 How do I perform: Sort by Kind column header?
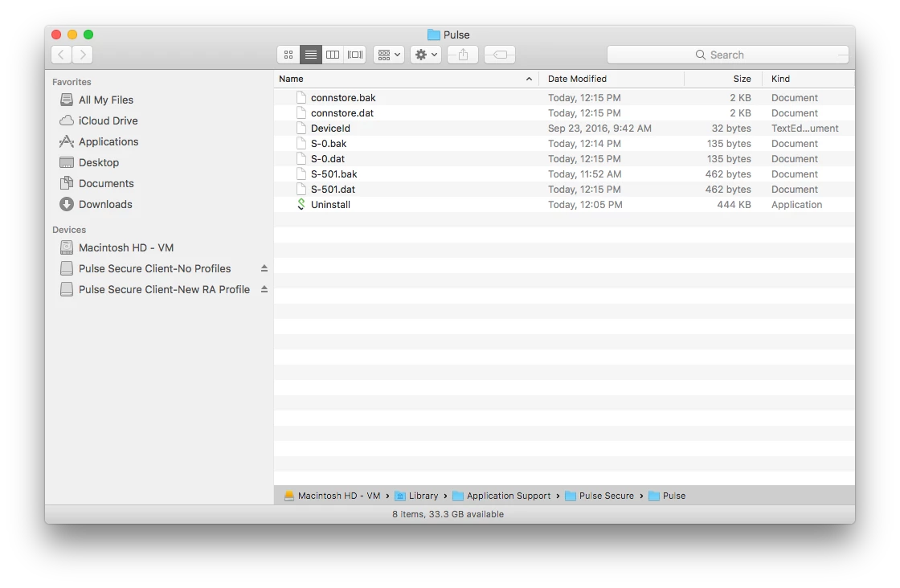(808, 79)
